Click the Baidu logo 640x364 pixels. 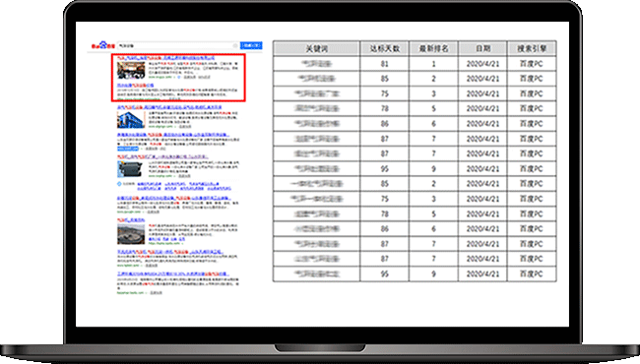pos(102,45)
